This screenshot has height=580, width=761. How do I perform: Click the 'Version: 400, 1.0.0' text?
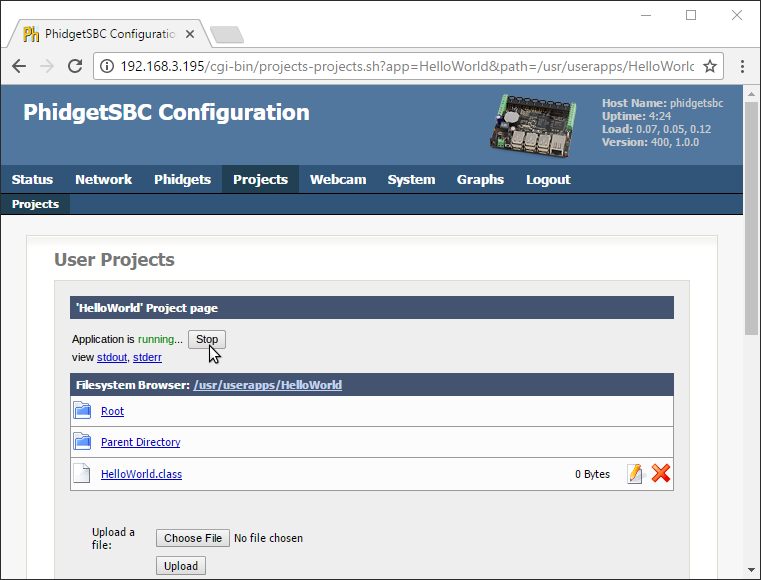coord(650,143)
